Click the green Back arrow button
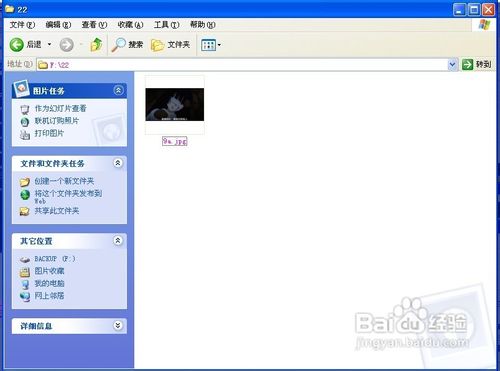Screen dimensions: 500x371 coord(16,45)
